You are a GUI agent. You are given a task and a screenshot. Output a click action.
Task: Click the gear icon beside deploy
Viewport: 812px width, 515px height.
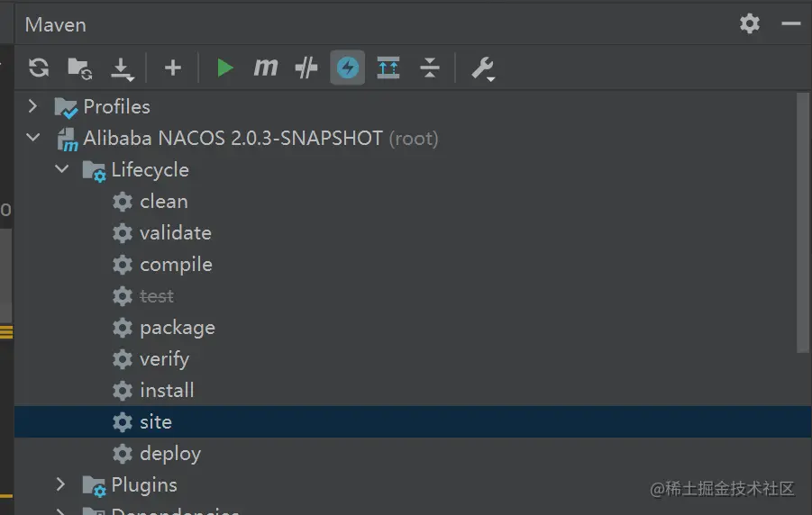click(x=123, y=454)
